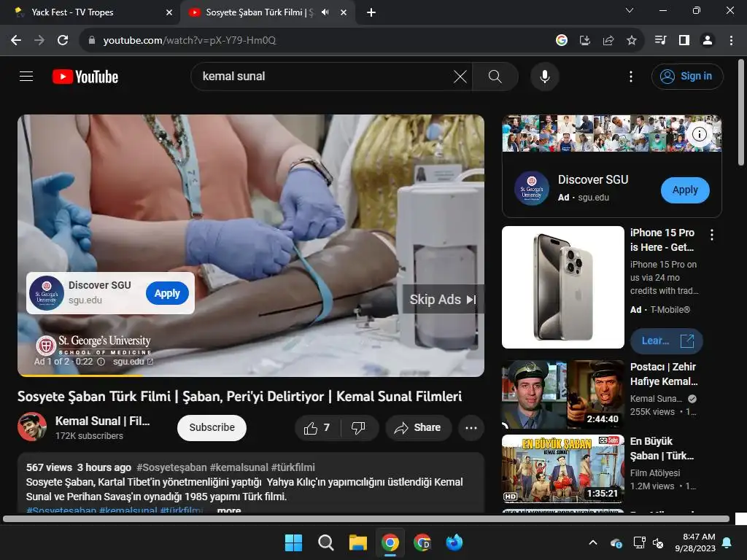Close the Sosyete Şaban YouTube tab
This screenshot has width=747, height=560.
(x=344, y=12)
